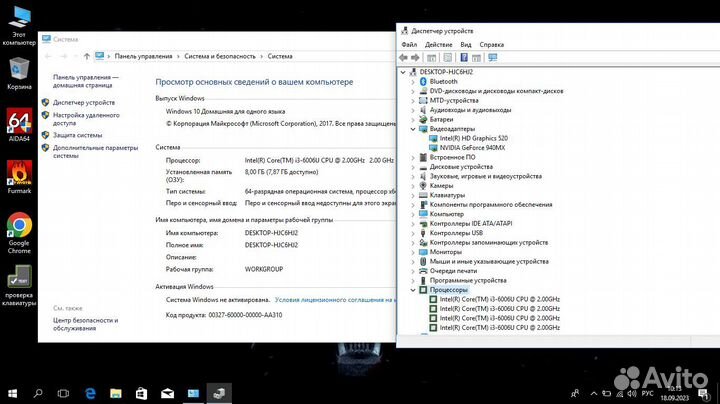Click the Help icon in Device Manager toolbar
The image size is (720, 404).
464,57
